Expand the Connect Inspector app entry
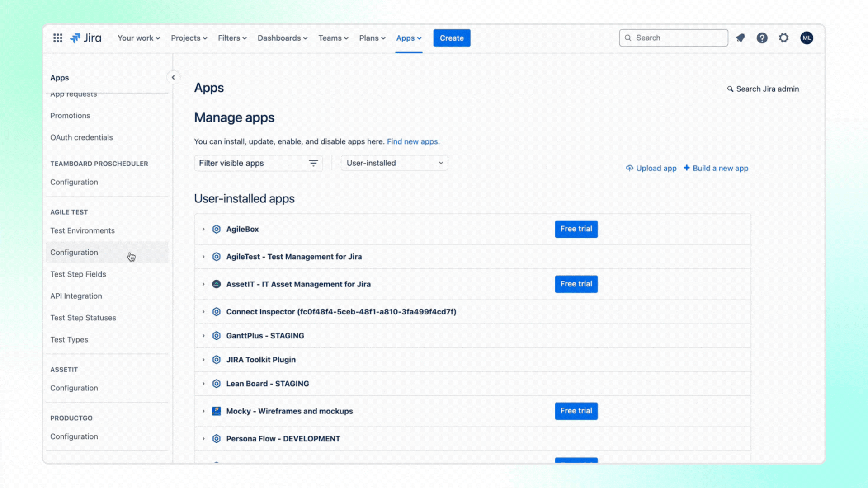The height and width of the screenshot is (488, 868). tap(203, 312)
